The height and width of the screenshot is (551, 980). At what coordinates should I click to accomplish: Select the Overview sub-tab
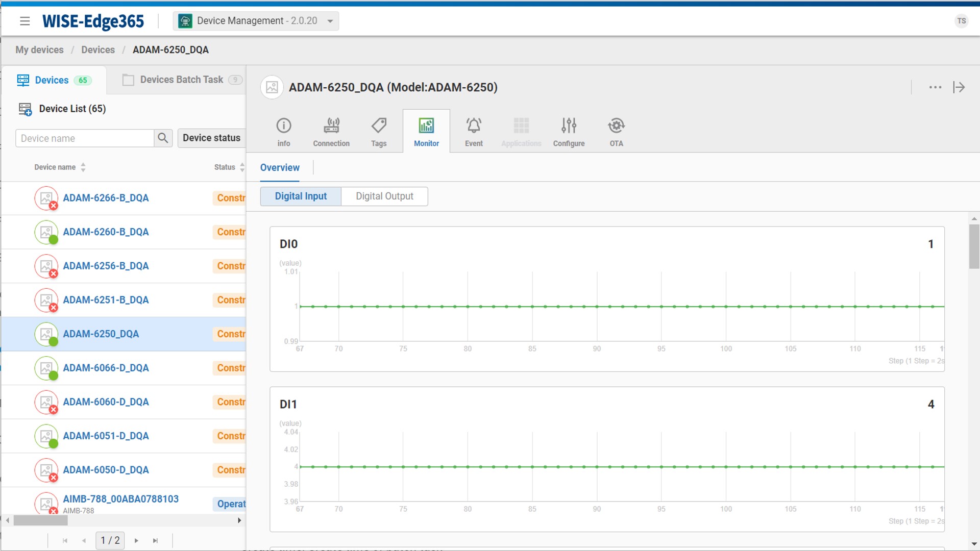280,168
